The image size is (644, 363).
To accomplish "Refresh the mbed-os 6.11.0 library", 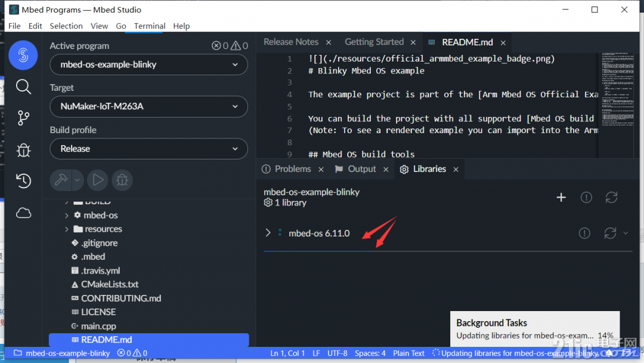I will [x=610, y=233].
